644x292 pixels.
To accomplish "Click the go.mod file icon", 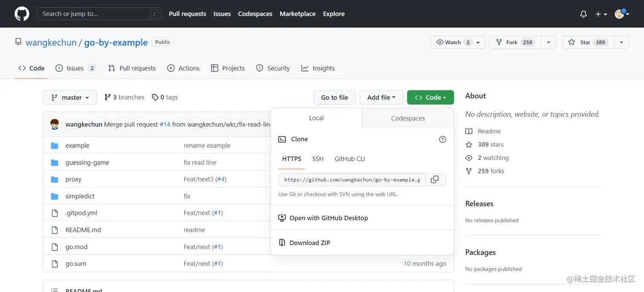I will tap(55, 247).
